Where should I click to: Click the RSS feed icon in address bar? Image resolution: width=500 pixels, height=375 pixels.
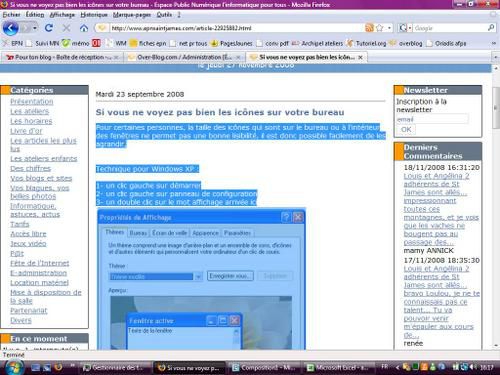pyautogui.click(x=369, y=28)
